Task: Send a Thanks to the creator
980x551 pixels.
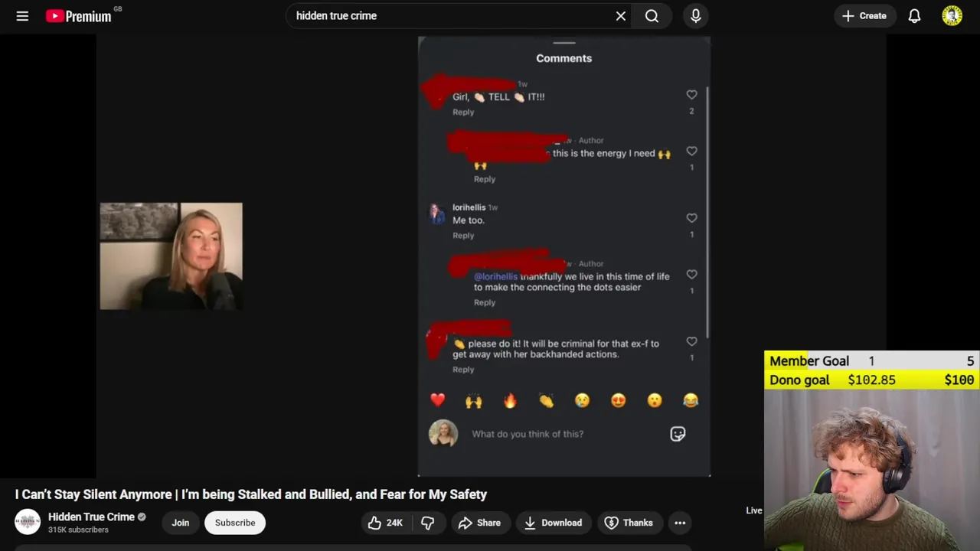Action: coord(629,523)
